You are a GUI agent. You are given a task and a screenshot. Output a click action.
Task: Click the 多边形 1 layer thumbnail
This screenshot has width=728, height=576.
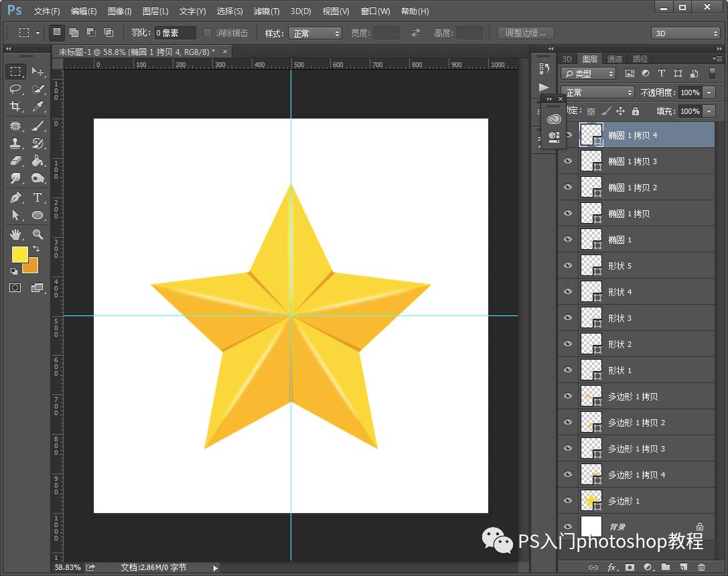tap(591, 500)
